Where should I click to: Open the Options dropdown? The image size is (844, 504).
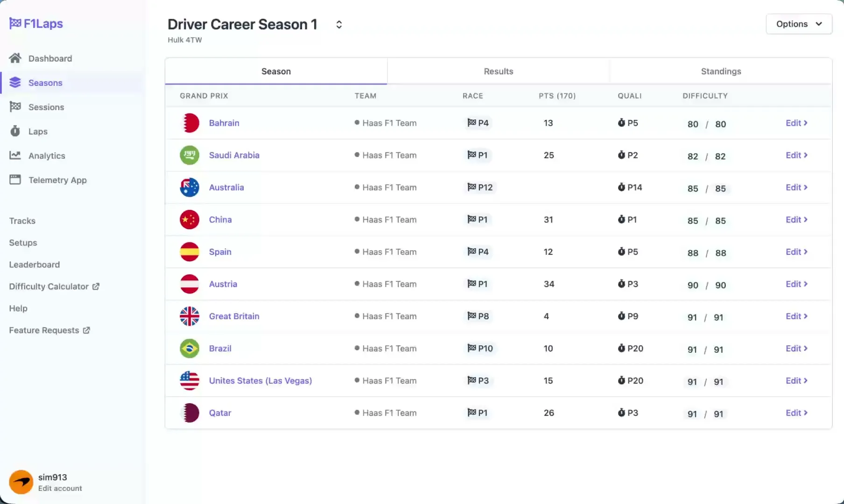coord(799,24)
